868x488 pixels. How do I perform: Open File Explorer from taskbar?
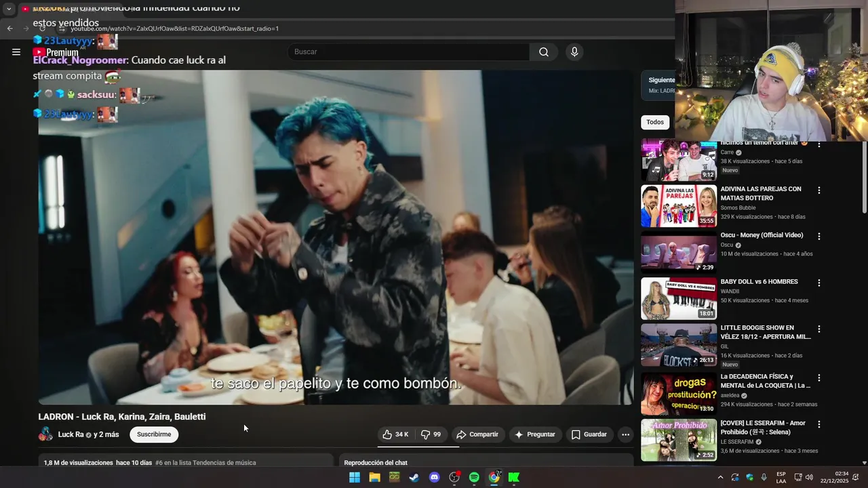point(374,477)
